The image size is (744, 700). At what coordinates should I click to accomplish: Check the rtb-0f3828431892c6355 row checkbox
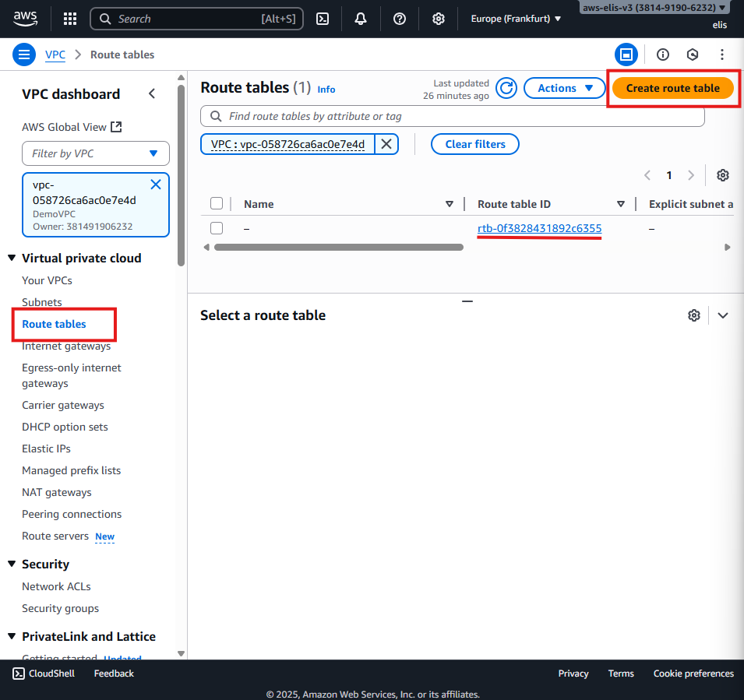click(x=217, y=228)
